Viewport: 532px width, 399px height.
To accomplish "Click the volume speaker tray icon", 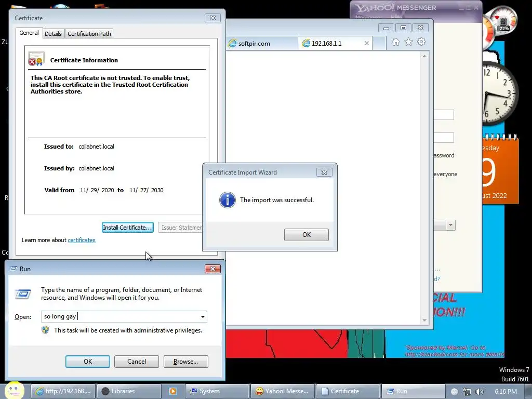I will [x=479, y=392].
